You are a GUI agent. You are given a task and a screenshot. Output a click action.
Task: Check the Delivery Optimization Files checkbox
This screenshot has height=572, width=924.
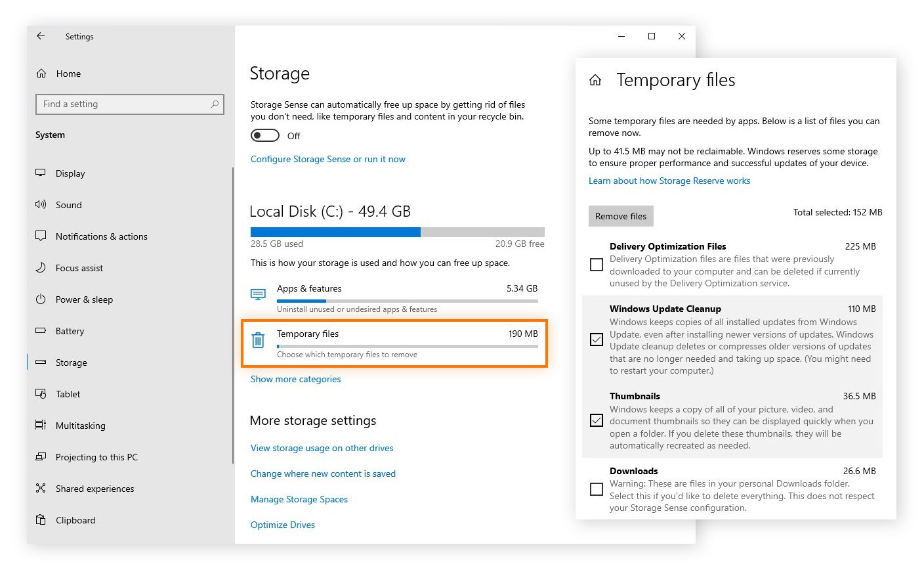[597, 265]
